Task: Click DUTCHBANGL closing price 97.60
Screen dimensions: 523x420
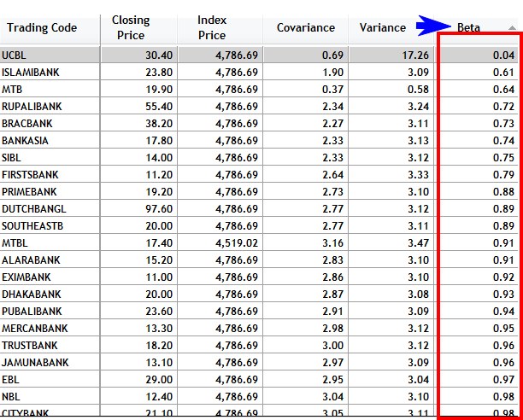Action: pos(159,209)
